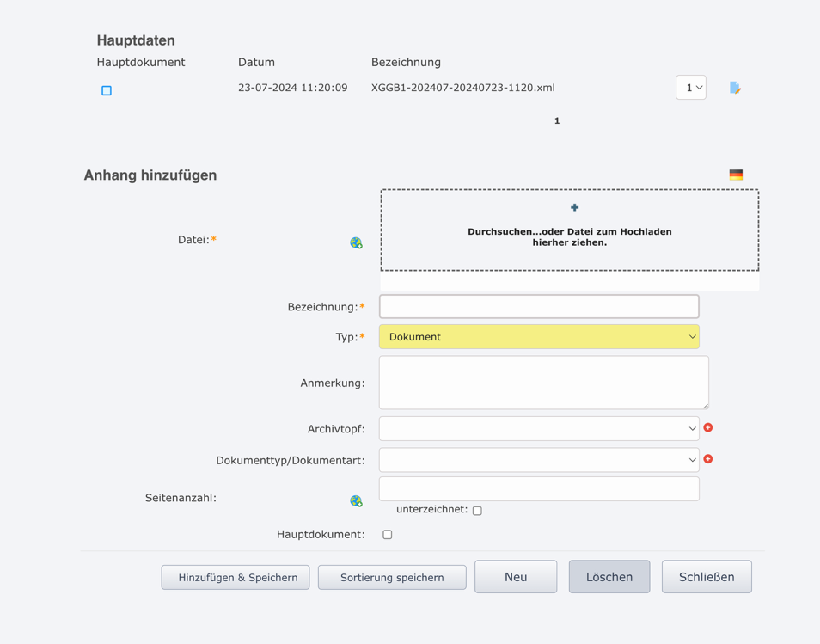The image size is (820, 644).
Task: Click the globe icon next to Datei
Action: 355,243
